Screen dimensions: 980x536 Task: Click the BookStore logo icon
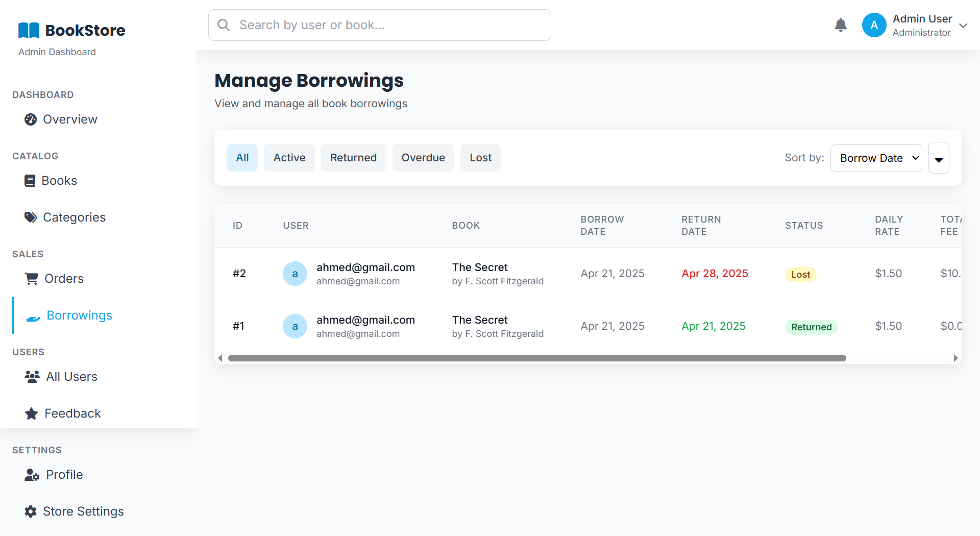click(29, 31)
